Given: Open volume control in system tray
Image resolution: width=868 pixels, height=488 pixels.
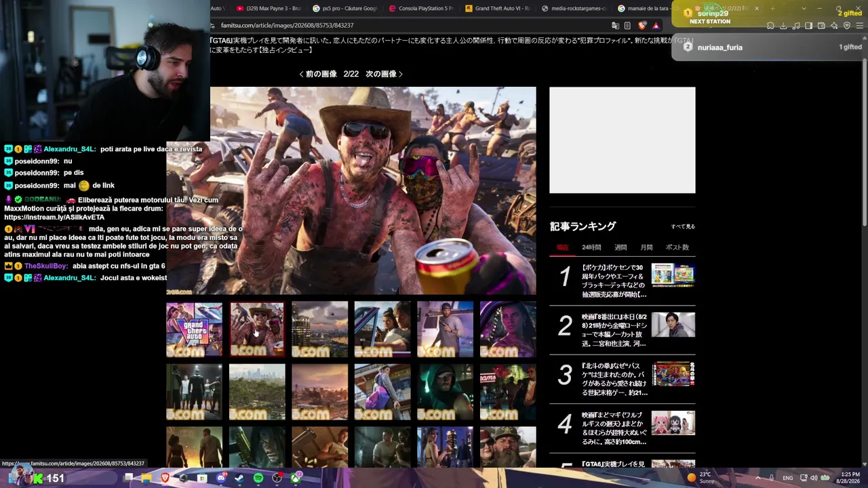Looking at the screenshot, I should 814,478.
